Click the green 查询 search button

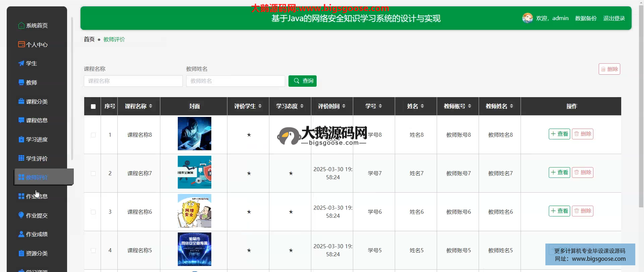pyautogui.click(x=303, y=81)
